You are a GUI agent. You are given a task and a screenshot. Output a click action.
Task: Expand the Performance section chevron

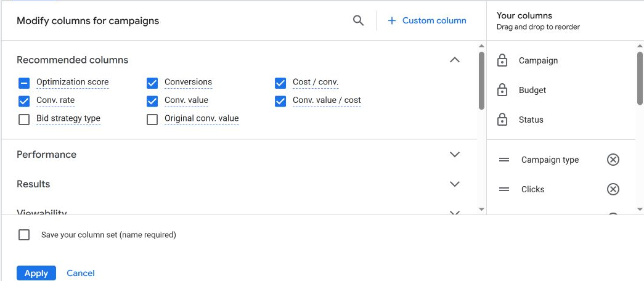click(454, 155)
